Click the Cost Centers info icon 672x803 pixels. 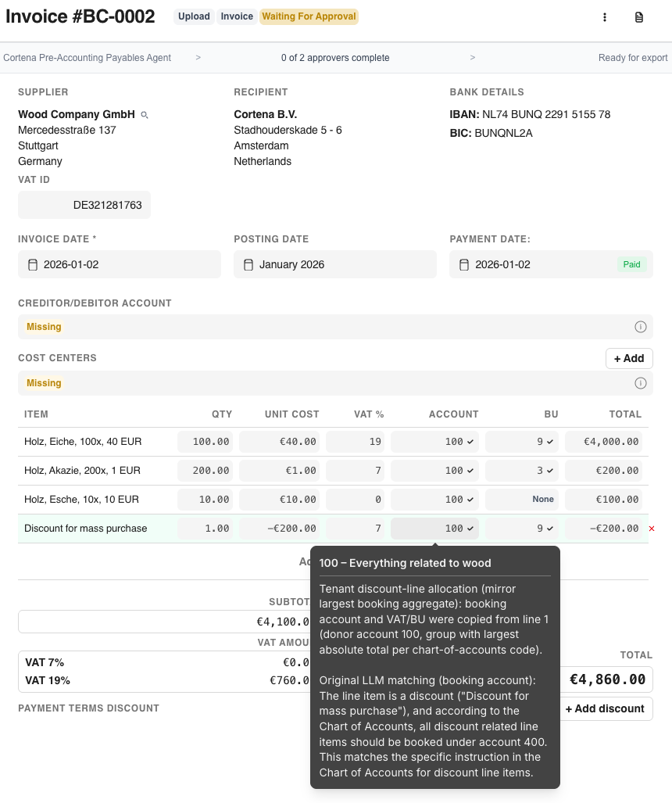tap(640, 383)
